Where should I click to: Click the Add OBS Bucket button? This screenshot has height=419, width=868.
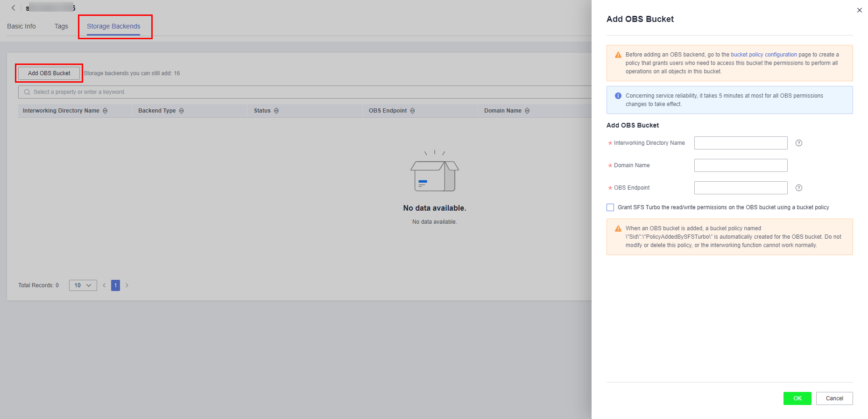49,73
